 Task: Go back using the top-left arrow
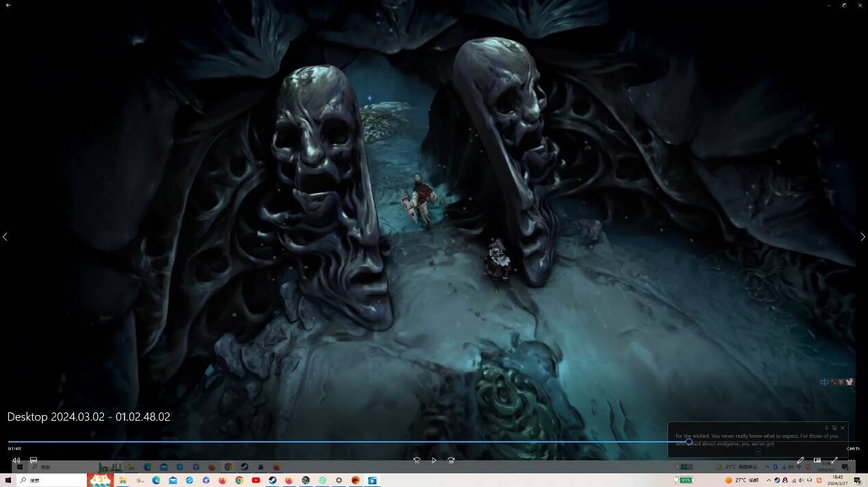click(8, 5)
